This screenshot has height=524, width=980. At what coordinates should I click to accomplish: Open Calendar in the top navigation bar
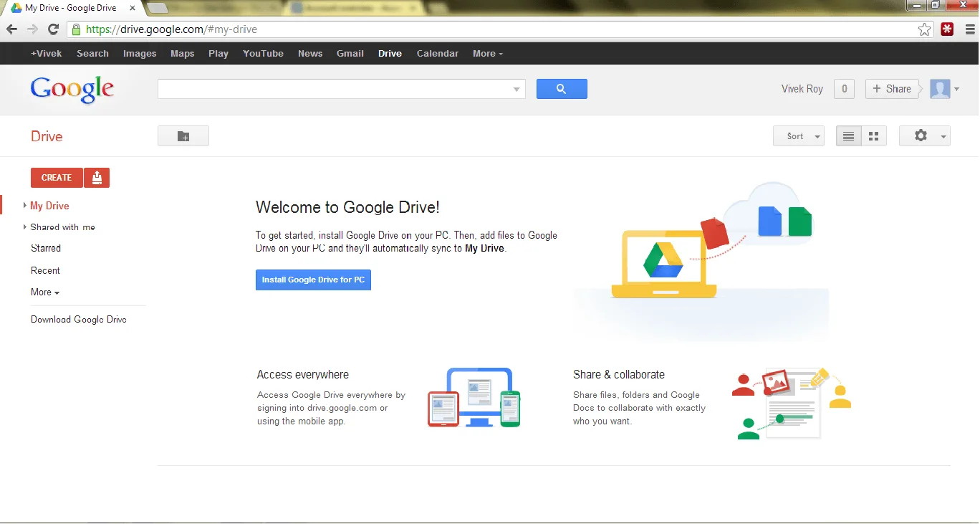(x=438, y=54)
